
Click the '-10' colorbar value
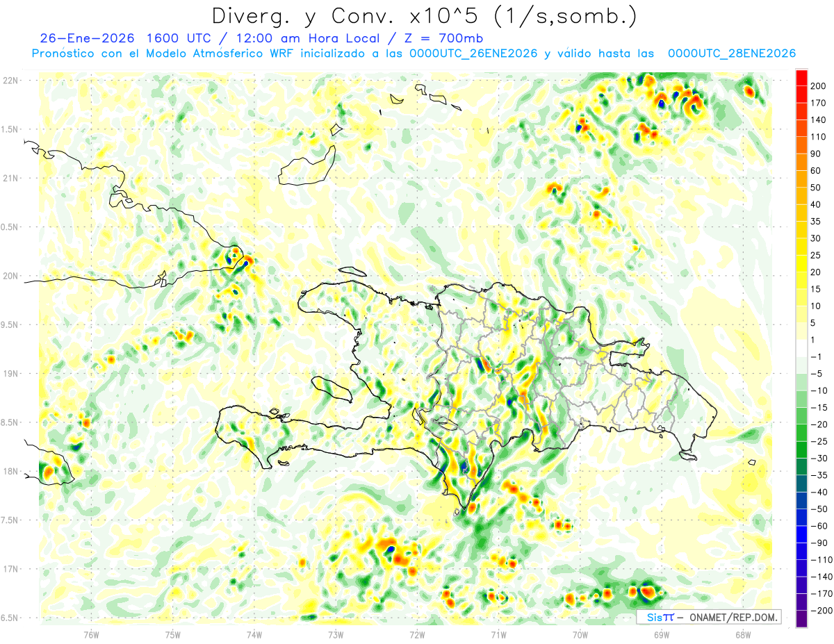819,390
